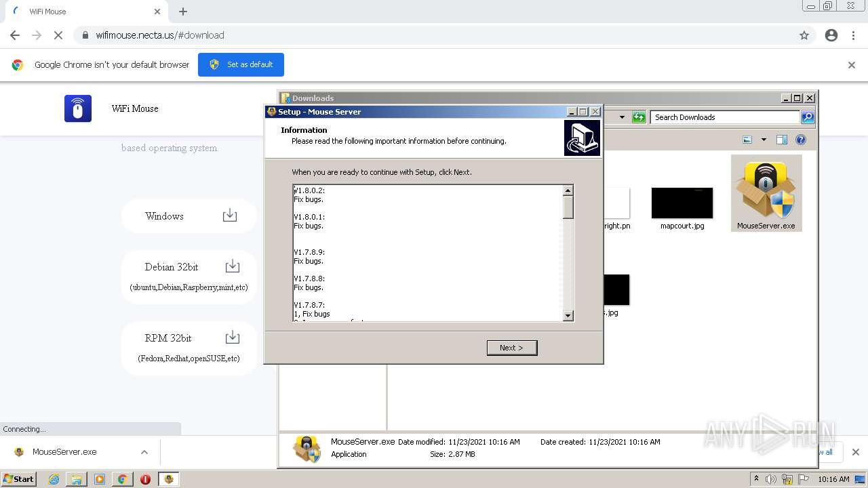Open help in Downloads window
This screenshot has height=488, width=868.
click(x=801, y=140)
